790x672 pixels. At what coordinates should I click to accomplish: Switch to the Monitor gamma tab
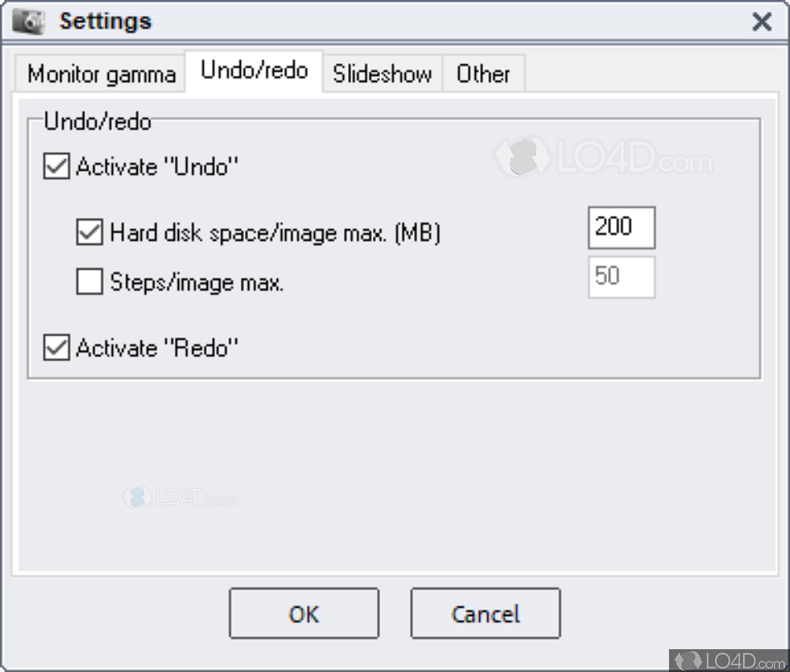coord(100,74)
